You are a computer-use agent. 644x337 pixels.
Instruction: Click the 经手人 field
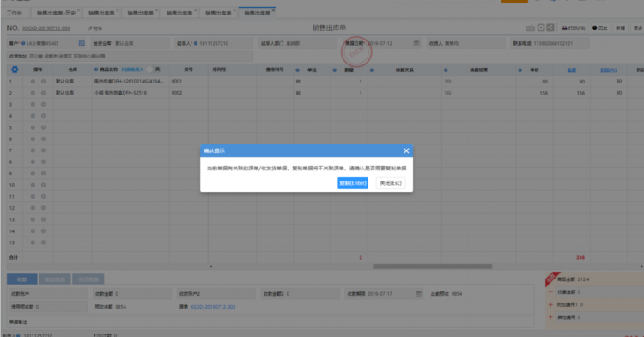[x=214, y=43]
